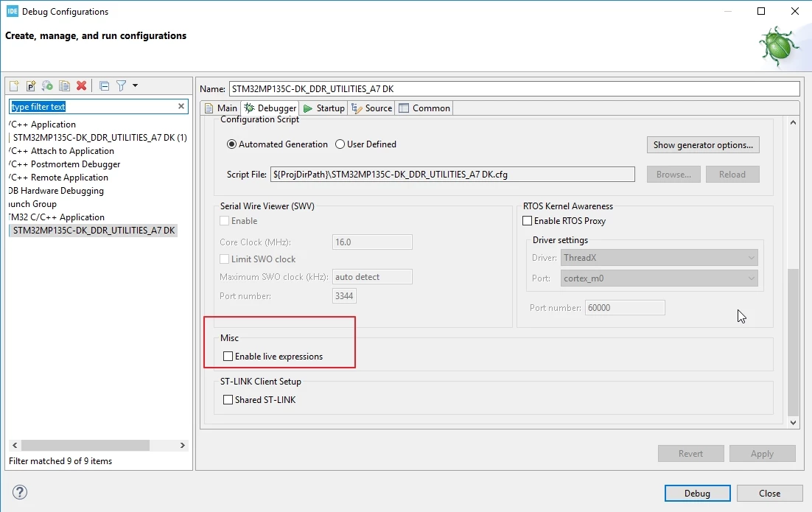This screenshot has height=512, width=812.
Task: Enable live expressions checkbox
Action: [x=228, y=356]
